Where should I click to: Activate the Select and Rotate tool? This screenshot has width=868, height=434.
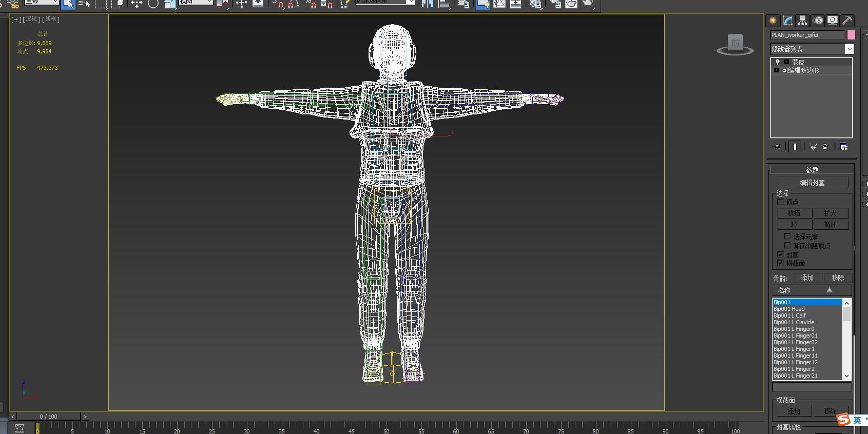[x=153, y=4]
